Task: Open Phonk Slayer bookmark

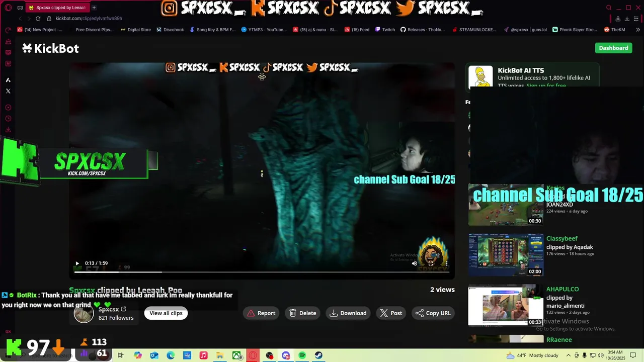Action: pyautogui.click(x=574, y=30)
